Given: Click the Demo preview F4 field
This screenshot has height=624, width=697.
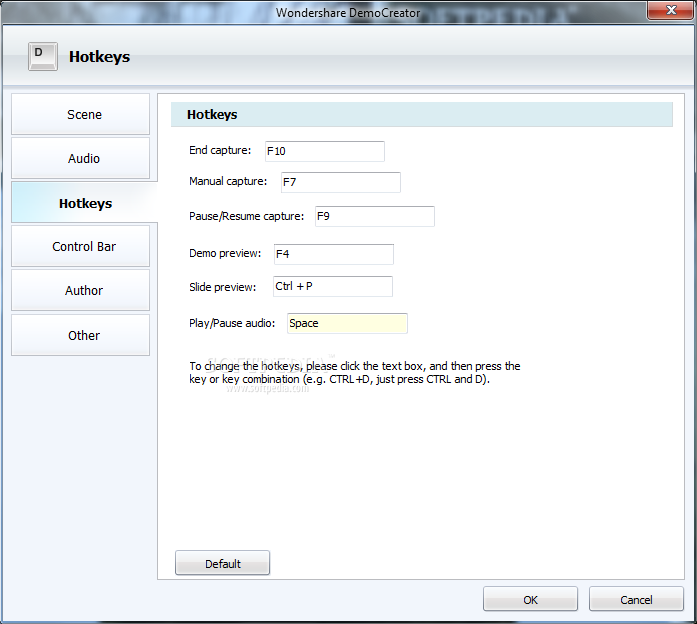Looking at the screenshot, I should tap(333, 254).
